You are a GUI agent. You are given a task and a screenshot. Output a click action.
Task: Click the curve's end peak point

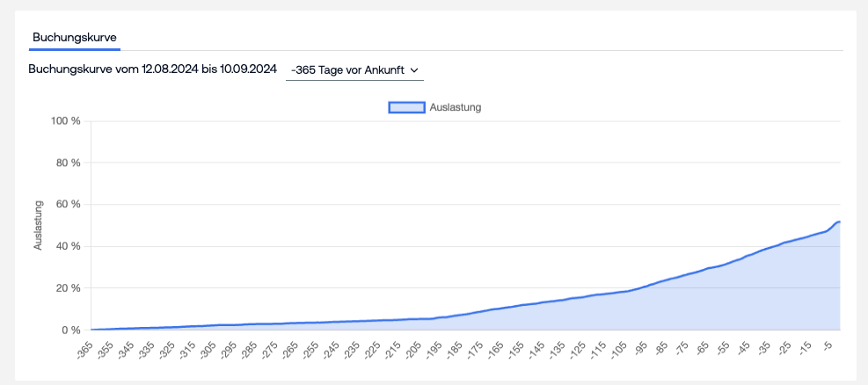839,222
